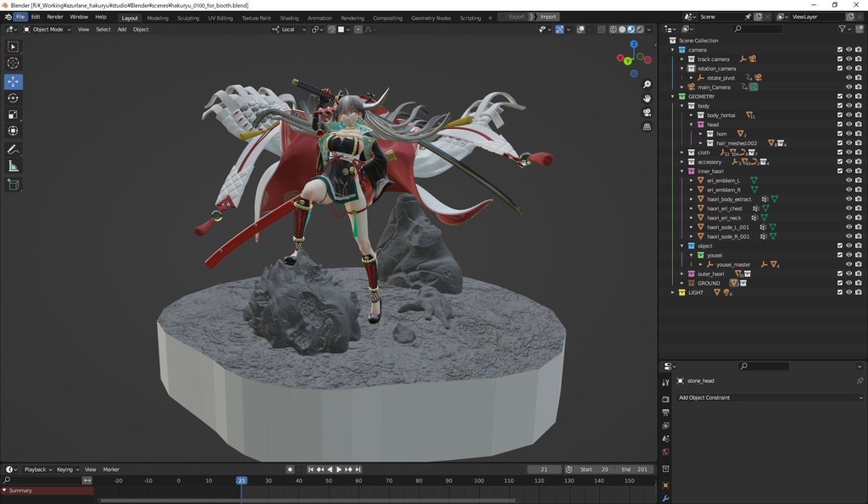Toggle viewport visibility of inner_haori collection
Screen dimensions: 868x504
pyautogui.click(x=849, y=170)
